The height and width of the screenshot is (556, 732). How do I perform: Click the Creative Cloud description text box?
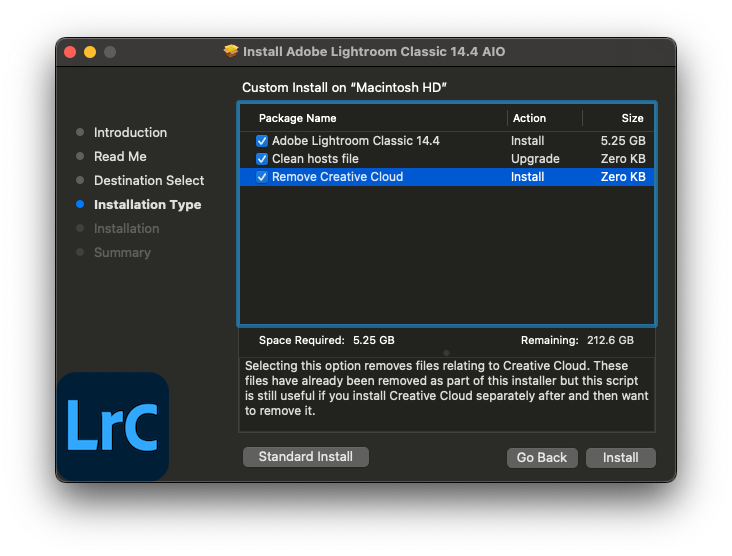click(446, 389)
